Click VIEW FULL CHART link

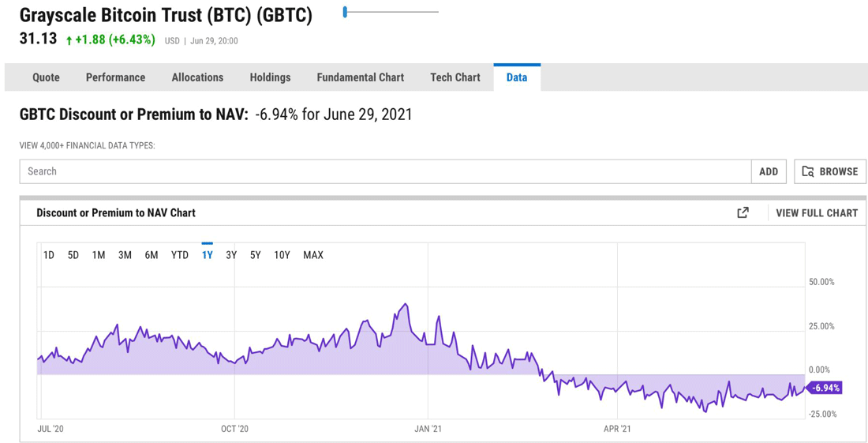[x=817, y=212]
